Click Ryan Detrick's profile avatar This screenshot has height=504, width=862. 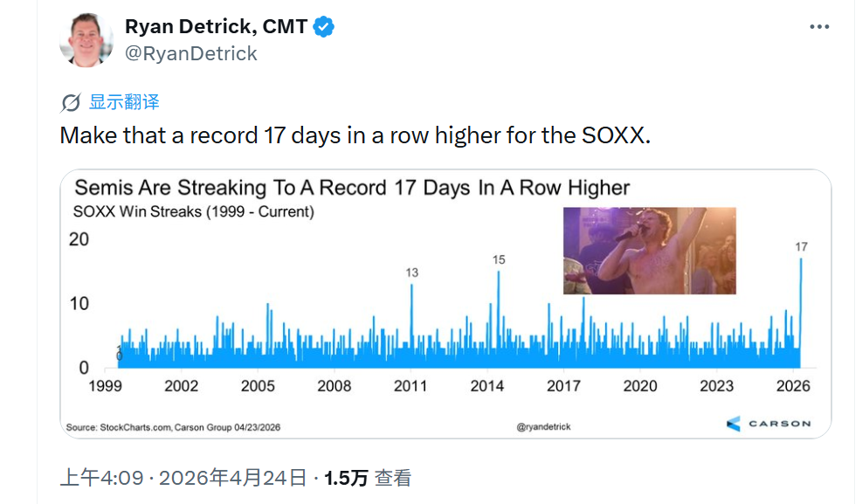click(86, 39)
